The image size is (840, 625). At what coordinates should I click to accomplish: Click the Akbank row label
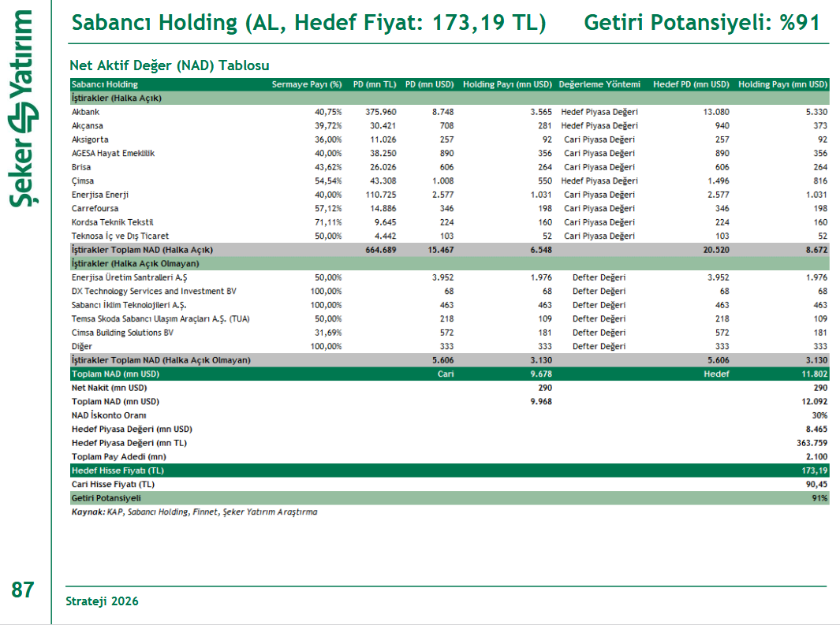pos(86,112)
